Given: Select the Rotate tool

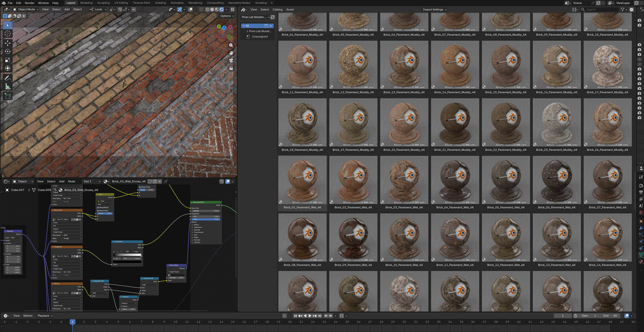Looking at the screenshot, I should click(x=7, y=51).
